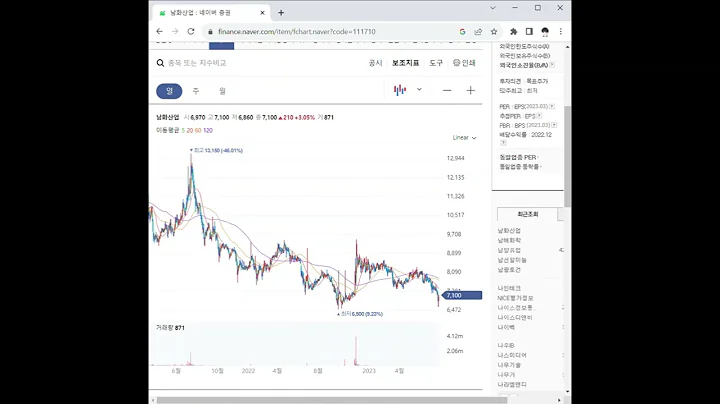Click the page horizontal scrollbar thumb
The width and height of the screenshot is (720, 404).
point(331,400)
